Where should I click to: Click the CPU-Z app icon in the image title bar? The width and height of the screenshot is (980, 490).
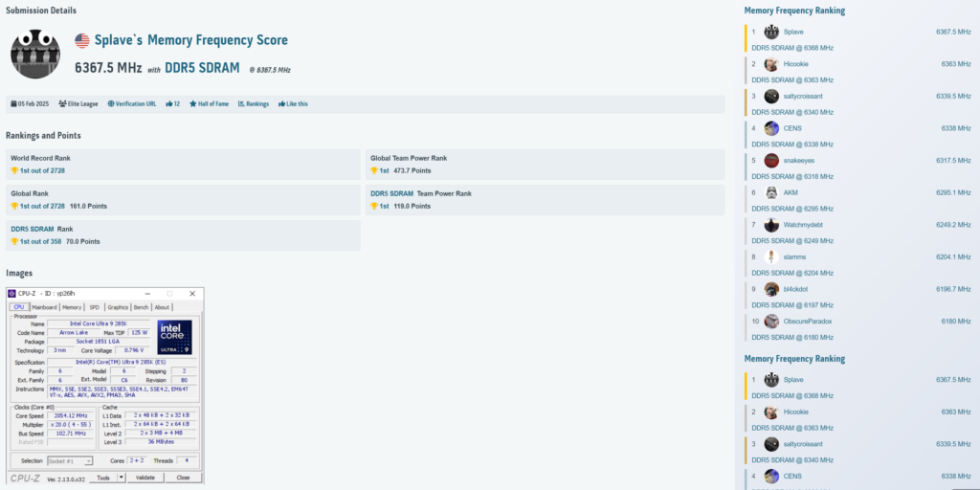click(11, 294)
